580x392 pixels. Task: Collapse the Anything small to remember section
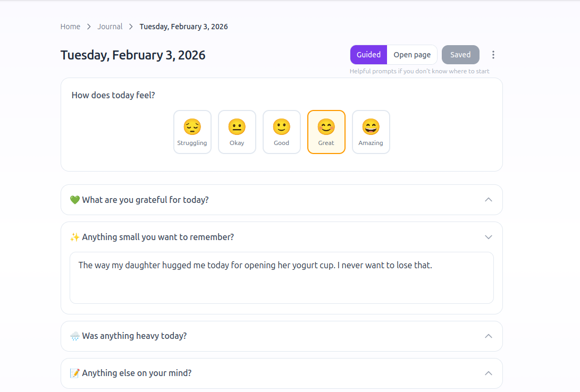(x=281, y=237)
